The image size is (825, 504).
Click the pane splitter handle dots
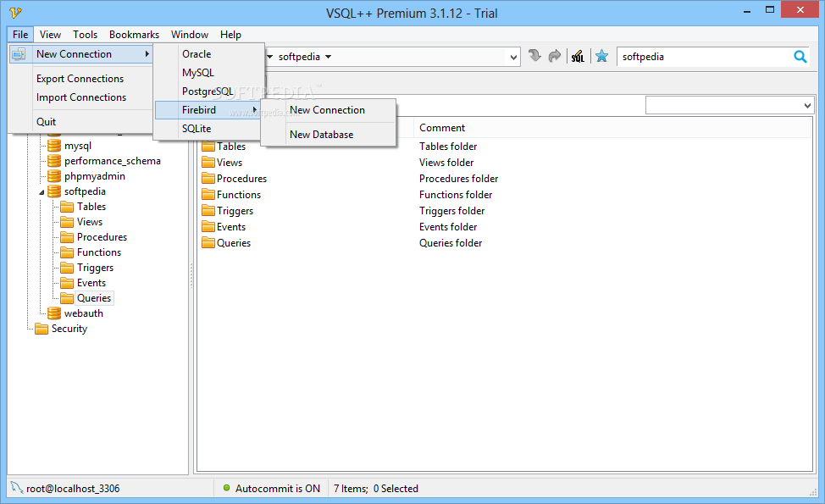pos(191,275)
